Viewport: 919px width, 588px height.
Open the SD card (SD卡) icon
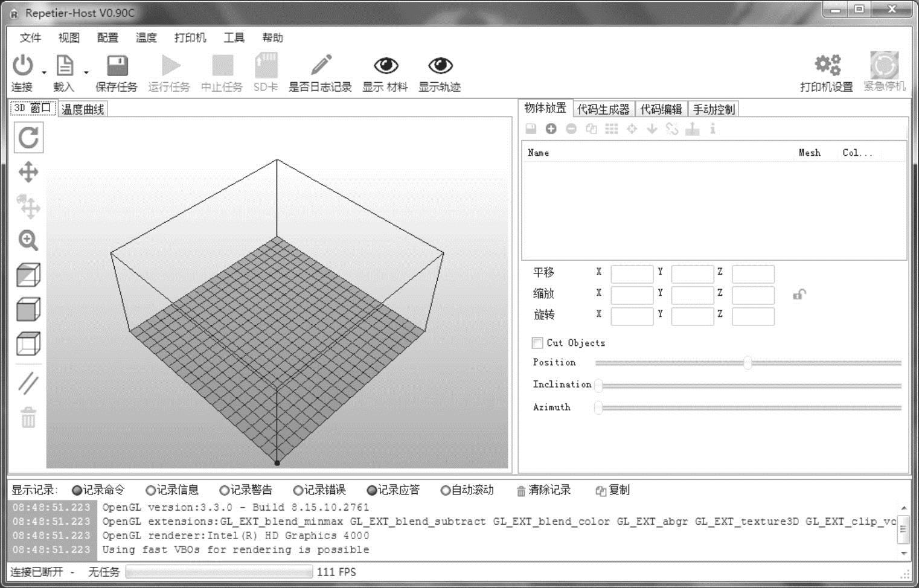point(266,65)
